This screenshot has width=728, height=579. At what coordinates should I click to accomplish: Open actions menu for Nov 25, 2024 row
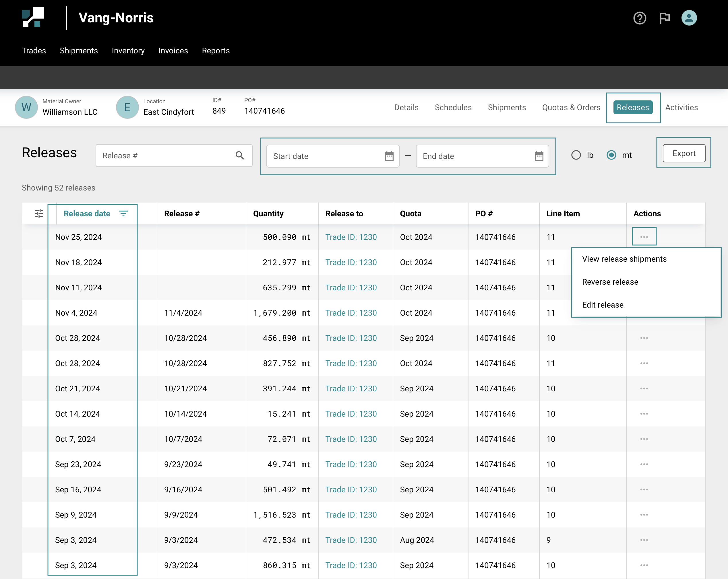point(644,237)
